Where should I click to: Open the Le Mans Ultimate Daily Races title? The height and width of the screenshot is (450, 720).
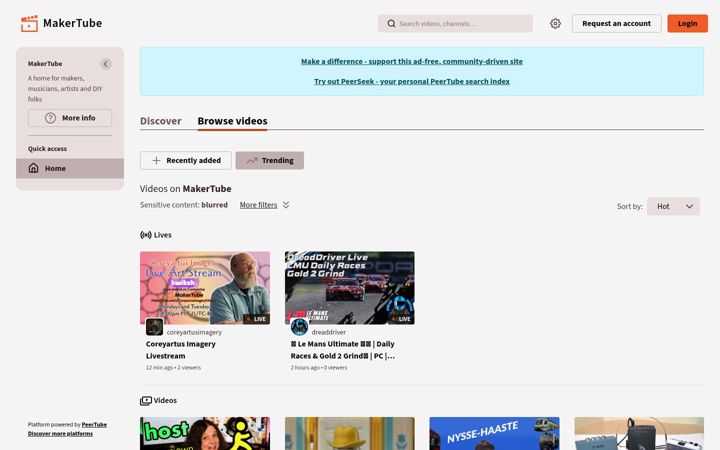(x=343, y=350)
